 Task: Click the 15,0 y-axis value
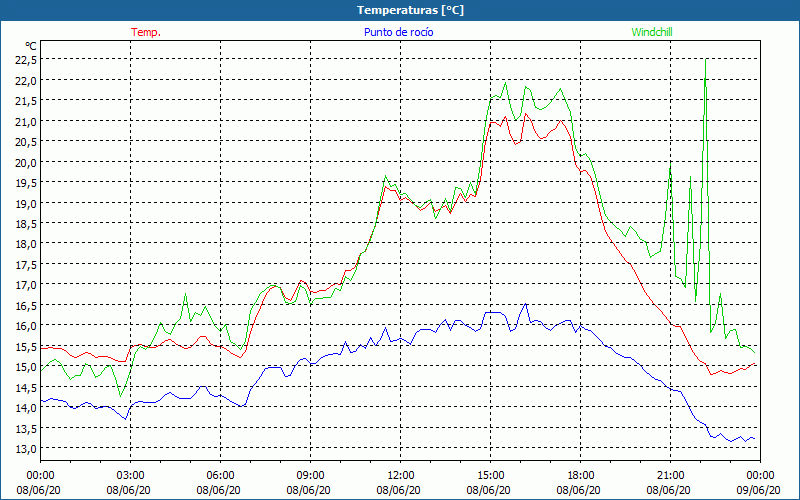point(26,366)
